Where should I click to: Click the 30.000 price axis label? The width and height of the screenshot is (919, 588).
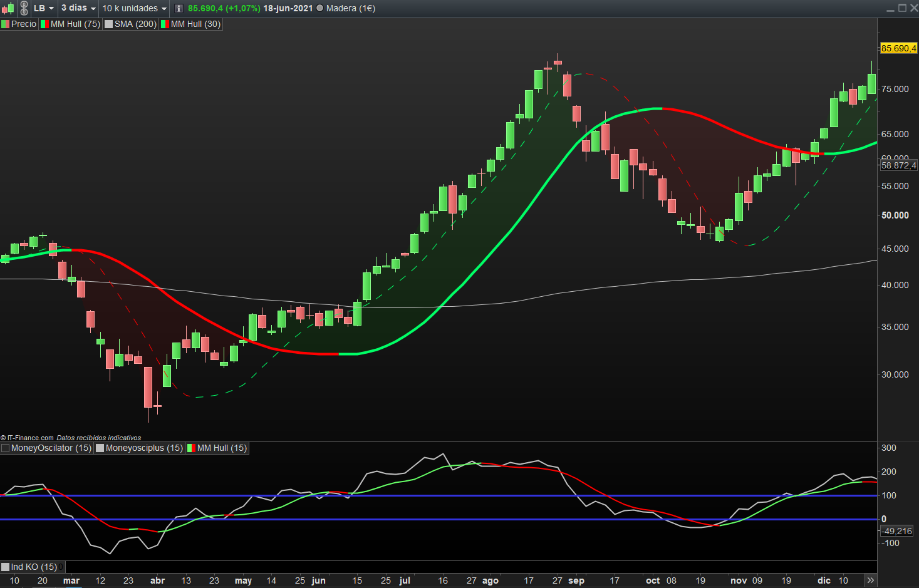tap(895, 374)
